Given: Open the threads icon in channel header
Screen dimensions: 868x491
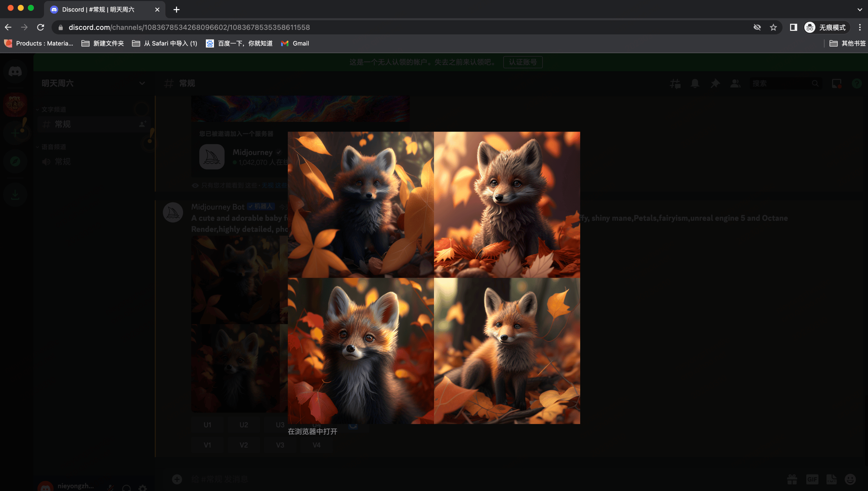Looking at the screenshot, I should click(675, 83).
